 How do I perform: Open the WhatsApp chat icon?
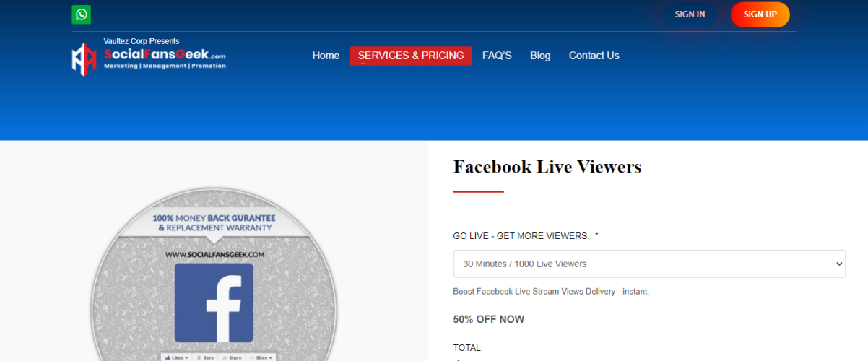click(x=82, y=14)
